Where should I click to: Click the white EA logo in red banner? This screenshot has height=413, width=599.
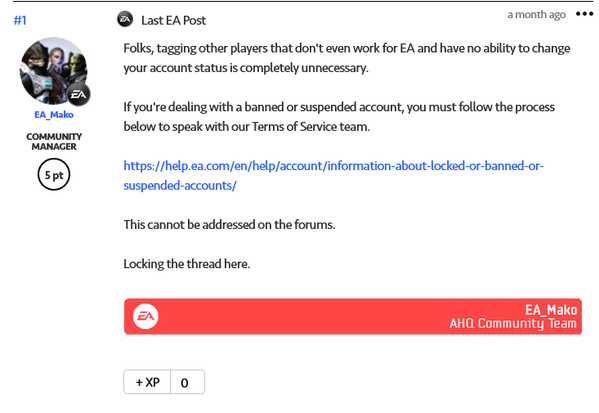[146, 316]
